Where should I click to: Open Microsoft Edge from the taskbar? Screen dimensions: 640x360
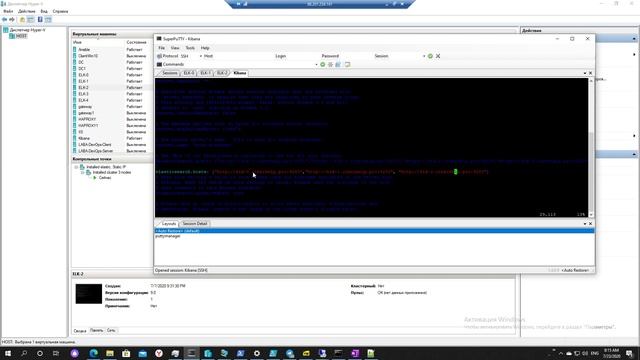pos(93,353)
